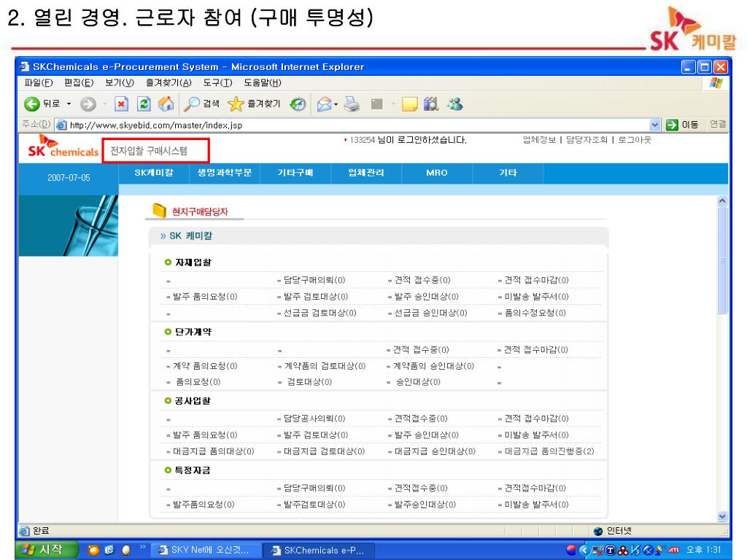Screen dimensions: 747x560
Task: Click the vertical scrollbar thumb
Action: (722, 260)
